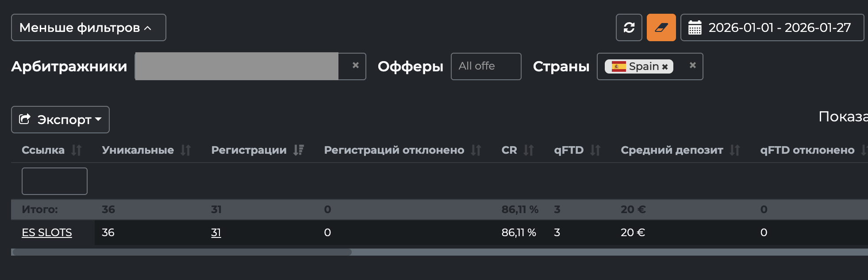Sort table by Ссылка column
This screenshot has height=280, width=868.
point(77,150)
